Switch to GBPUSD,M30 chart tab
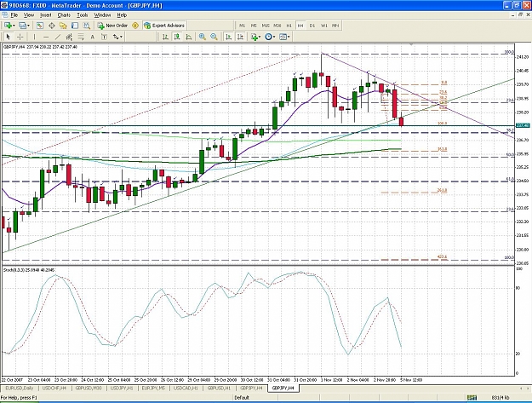Image resolution: width=532 pixels, height=403 pixels. coord(89,388)
